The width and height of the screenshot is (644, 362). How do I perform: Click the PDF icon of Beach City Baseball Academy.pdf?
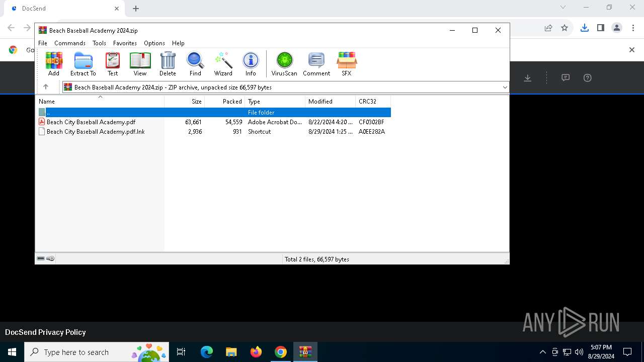tap(42, 122)
